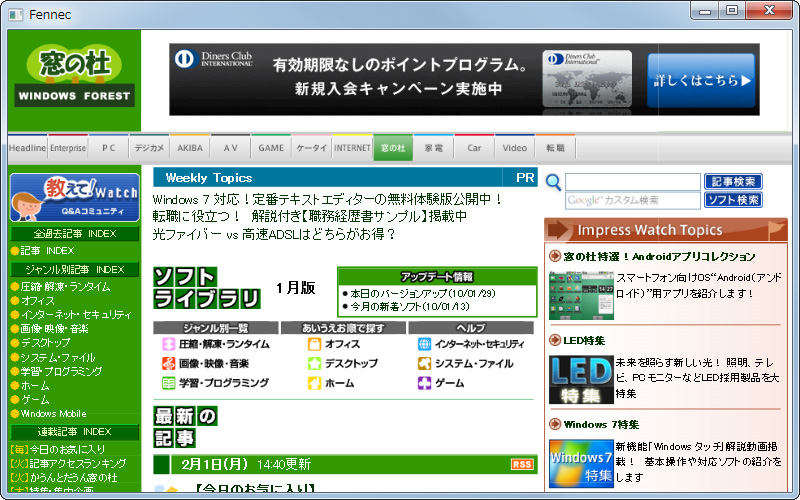The height and width of the screenshot is (500, 800).
Task: Open the Video navigation tab
Action: coord(515,148)
